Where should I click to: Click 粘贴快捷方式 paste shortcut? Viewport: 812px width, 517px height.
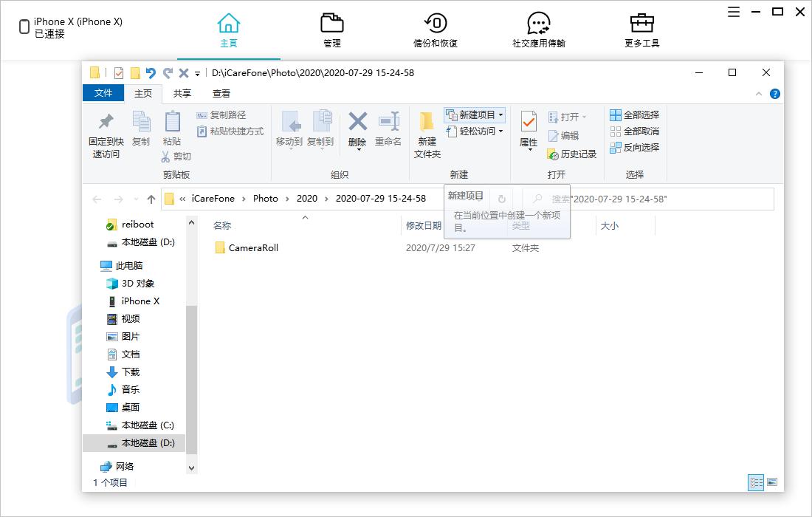[230, 131]
